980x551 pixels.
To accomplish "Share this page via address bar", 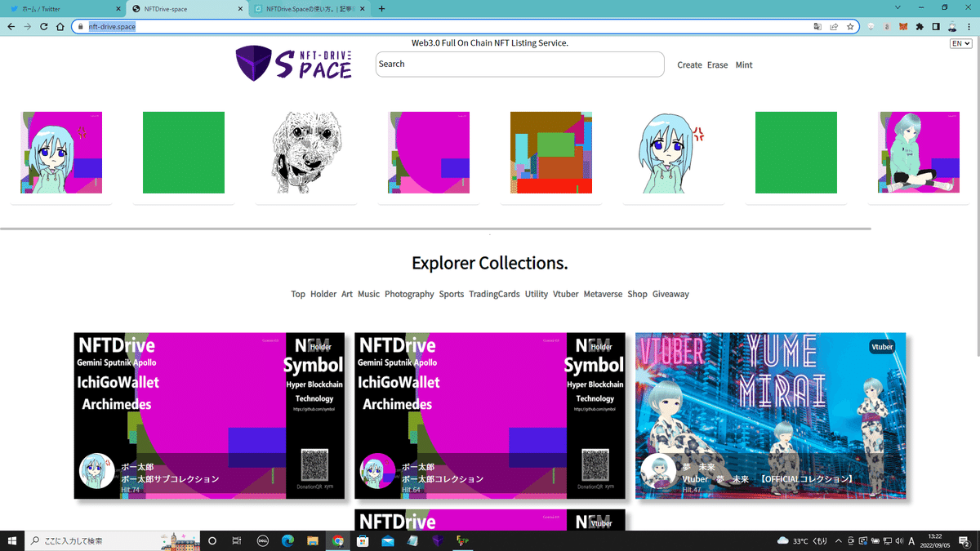I will [x=834, y=26].
